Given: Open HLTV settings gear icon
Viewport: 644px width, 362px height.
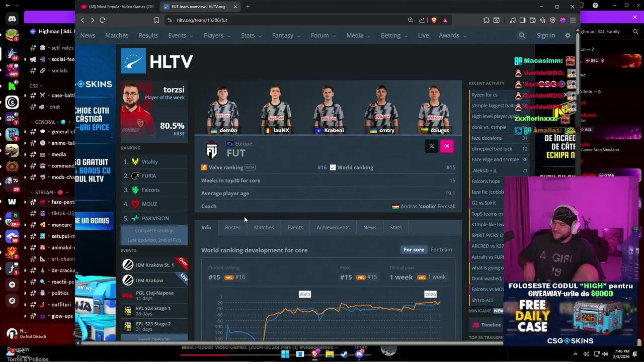Looking at the screenshot, I should pos(568,35).
